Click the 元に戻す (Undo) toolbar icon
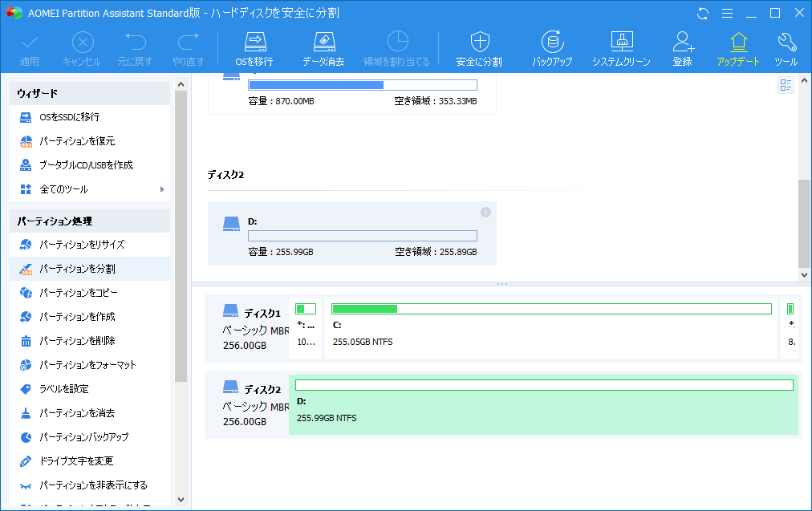812x511 pixels. (135, 49)
